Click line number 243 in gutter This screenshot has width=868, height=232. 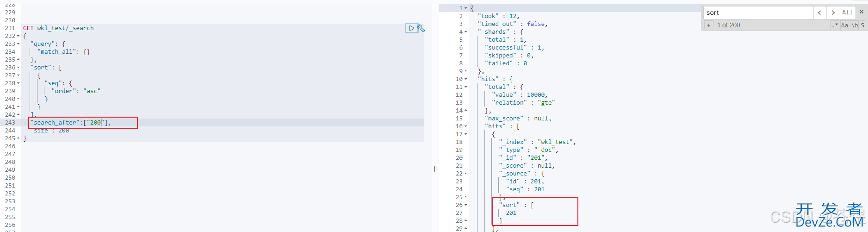(x=10, y=123)
